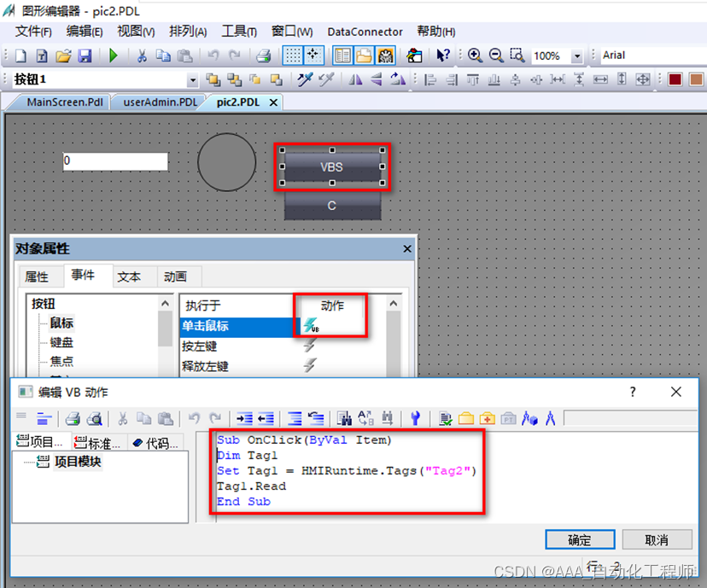Open a picture with the folder icon
707x588 pixels.
pos(63,55)
